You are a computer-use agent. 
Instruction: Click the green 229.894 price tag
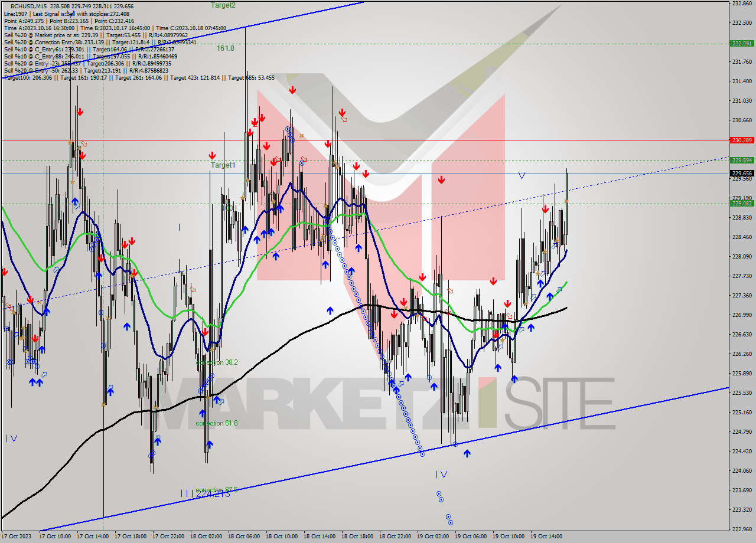coord(742,161)
